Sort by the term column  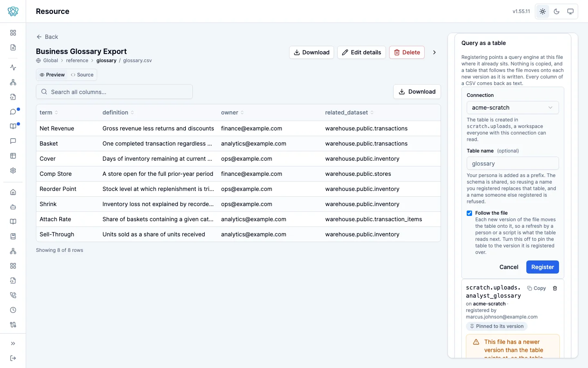(49, 112)
